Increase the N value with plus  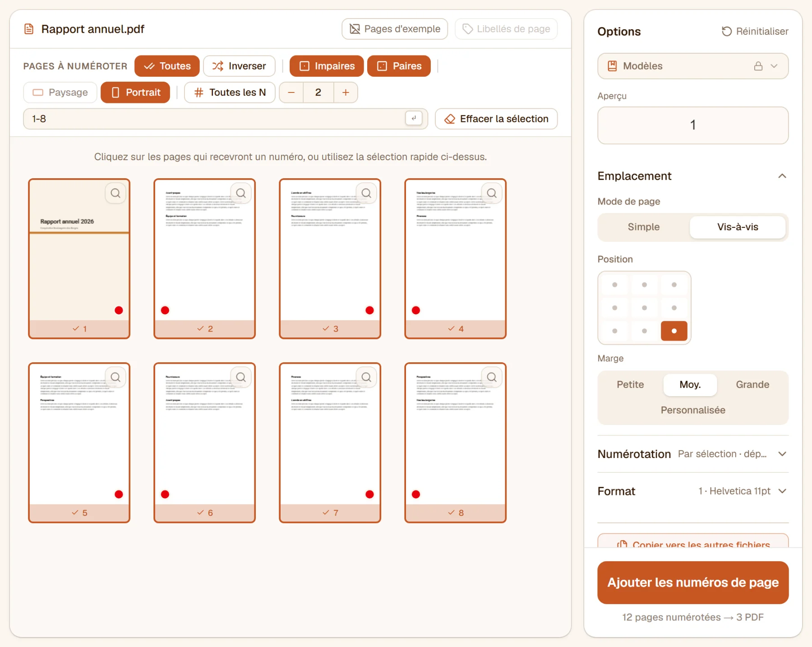pos(346,92)
